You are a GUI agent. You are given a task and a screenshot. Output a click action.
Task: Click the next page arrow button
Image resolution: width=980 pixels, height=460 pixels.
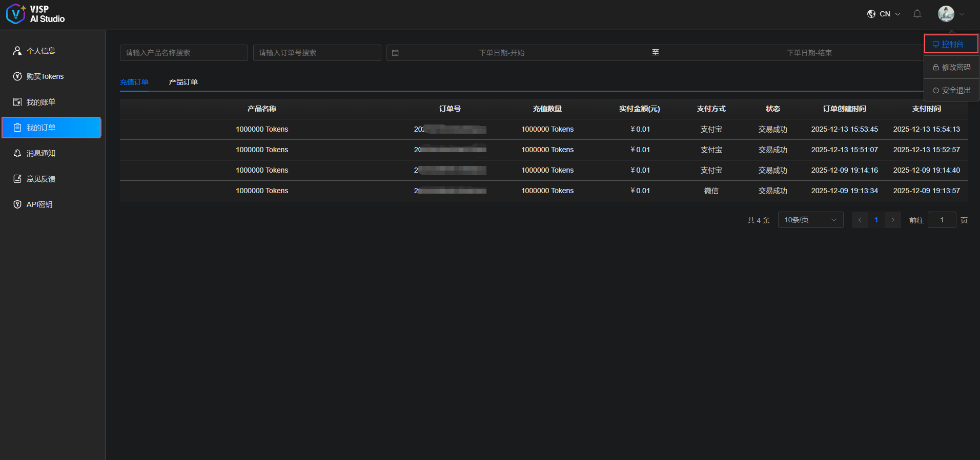click(x=893, y=220)
